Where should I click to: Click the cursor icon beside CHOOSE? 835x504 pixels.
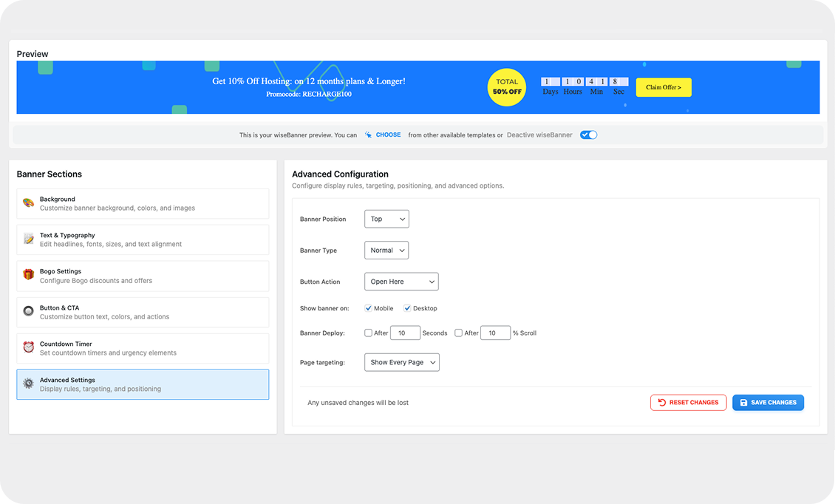(368, 135)
